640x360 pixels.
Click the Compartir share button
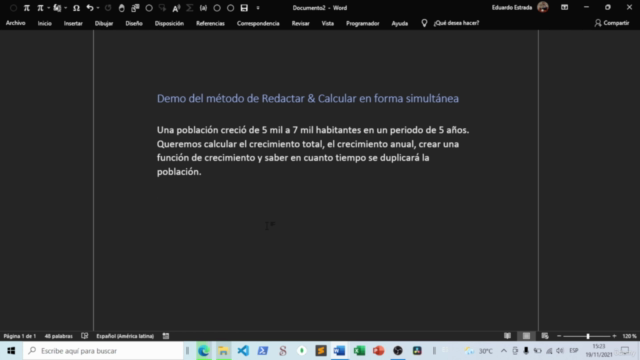(x=611, y=23)
